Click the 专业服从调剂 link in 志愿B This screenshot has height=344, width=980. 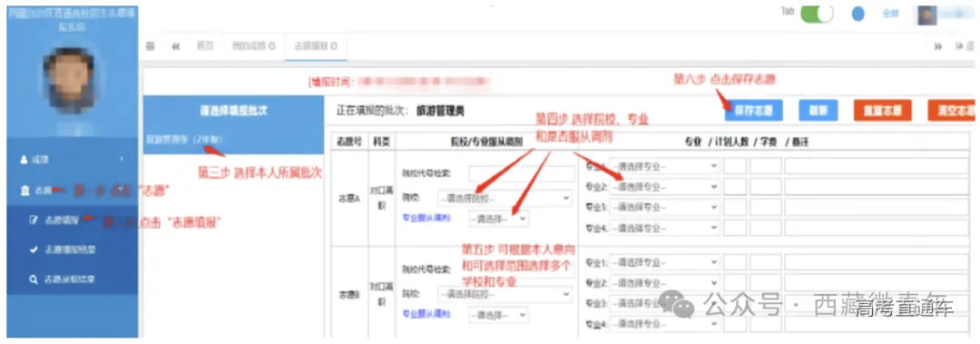(x=426, y=314)
